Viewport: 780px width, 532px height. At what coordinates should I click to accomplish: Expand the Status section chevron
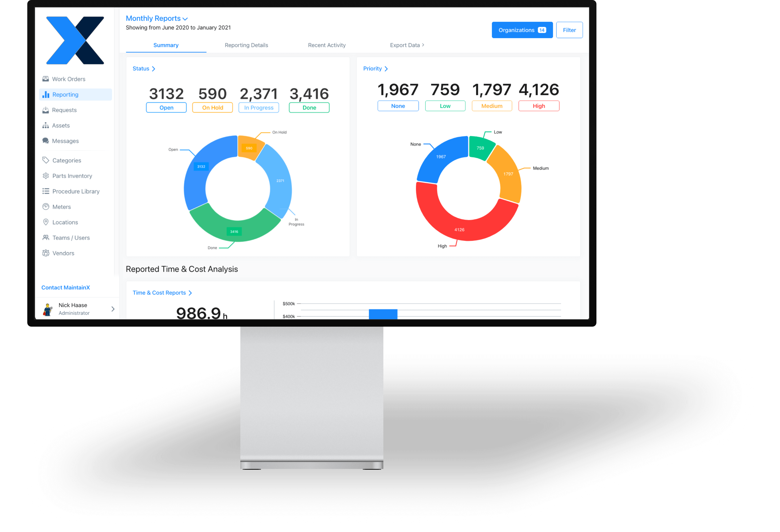pos(153,68)
